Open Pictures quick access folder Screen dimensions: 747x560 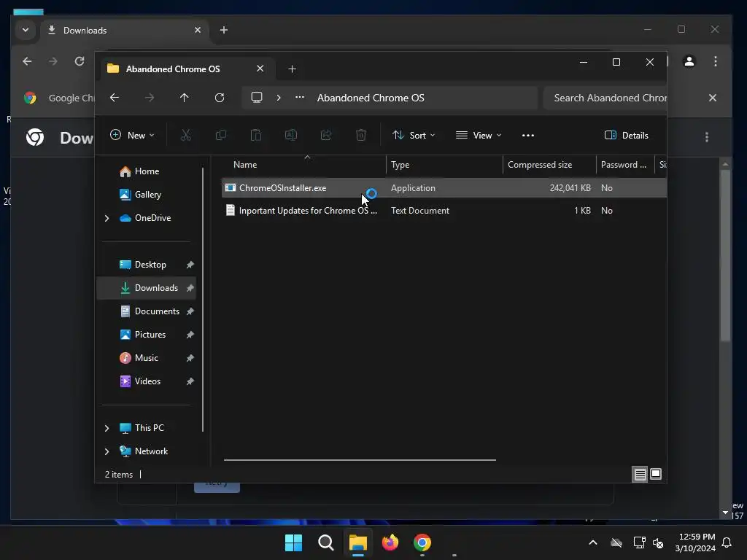pos(147,335)
